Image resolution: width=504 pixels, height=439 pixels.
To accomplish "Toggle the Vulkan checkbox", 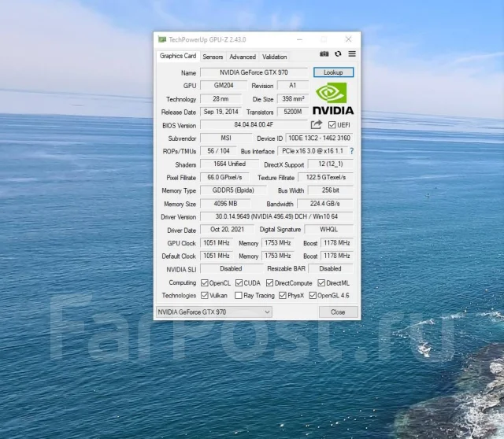I will [x=205, y=295].
